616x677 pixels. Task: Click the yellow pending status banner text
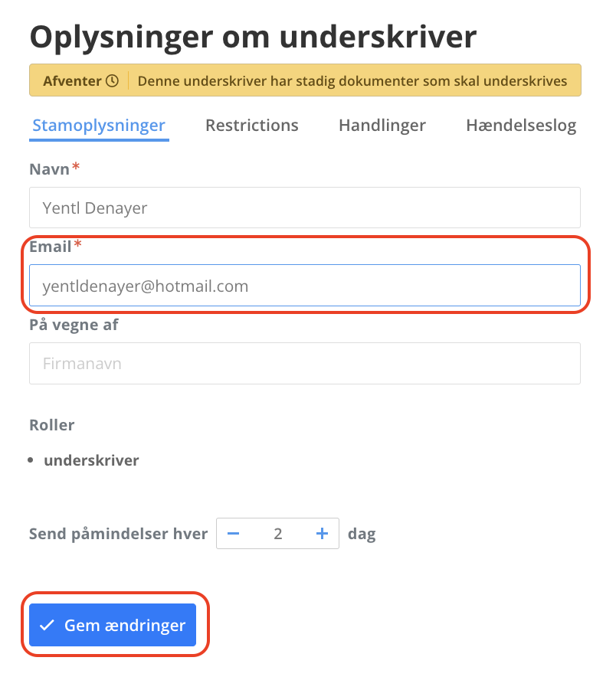pos(352,80)
